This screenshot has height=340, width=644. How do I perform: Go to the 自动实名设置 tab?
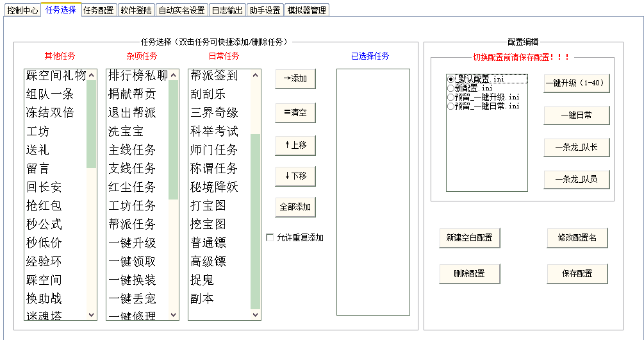point(181,10)
